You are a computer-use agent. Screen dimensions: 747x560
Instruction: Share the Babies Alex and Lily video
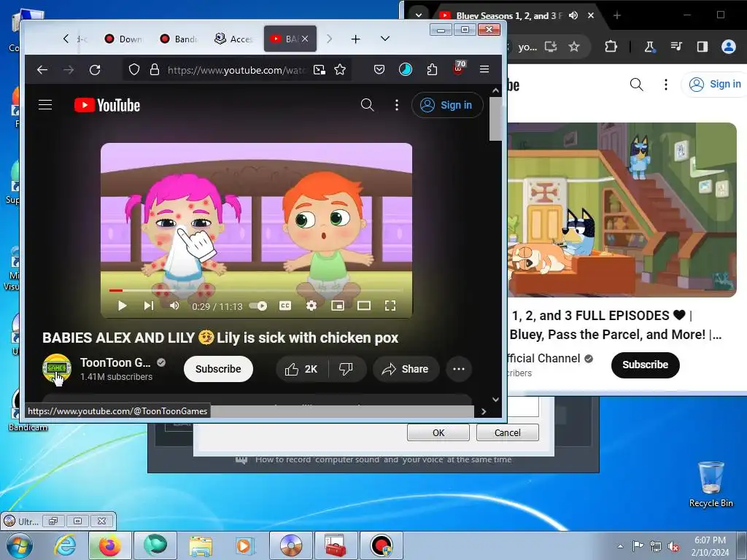(406, 369)
